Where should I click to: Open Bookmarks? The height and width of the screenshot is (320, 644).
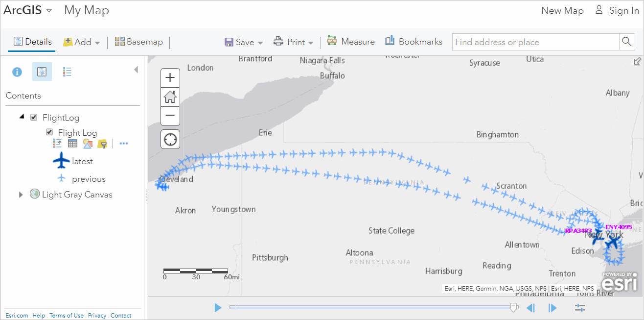414,42
